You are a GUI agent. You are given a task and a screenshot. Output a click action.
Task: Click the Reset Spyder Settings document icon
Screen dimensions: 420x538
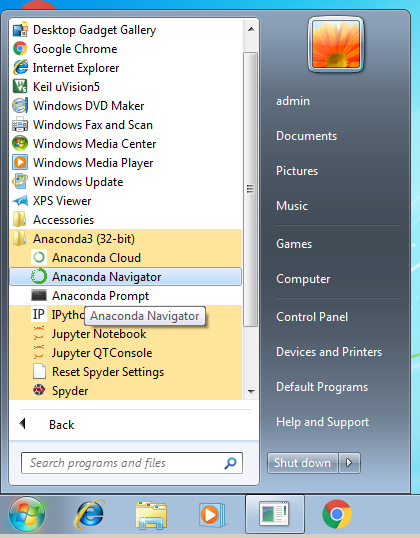39,371
